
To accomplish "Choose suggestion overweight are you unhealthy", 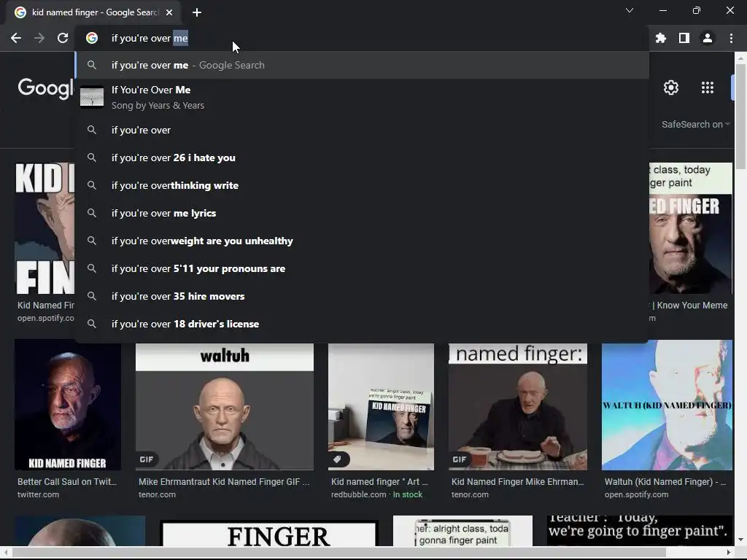I will click(x=362, y=241).
